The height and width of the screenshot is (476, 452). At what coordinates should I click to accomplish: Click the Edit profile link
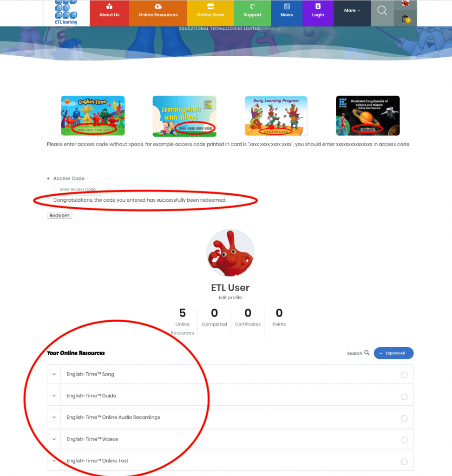(230, 297)
